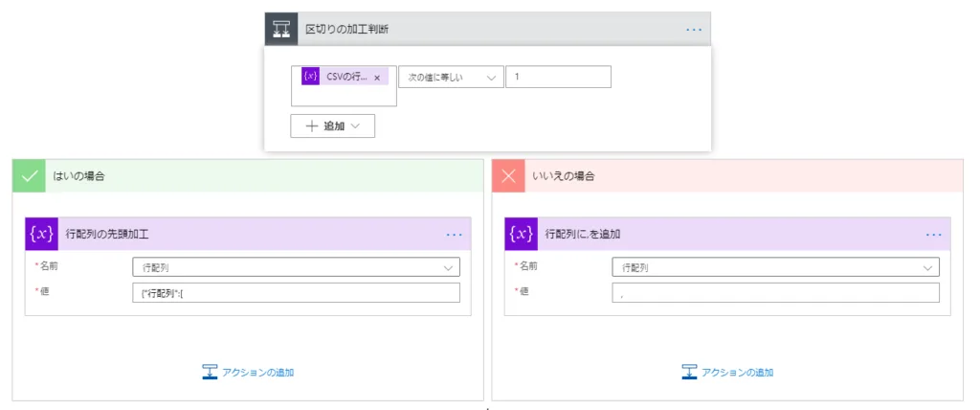This screenshot has height=410, width=980.
Task: Open the ellipsis menu of 区切りの加工判断
Action: pyautogui.click(x=694, y=30)
